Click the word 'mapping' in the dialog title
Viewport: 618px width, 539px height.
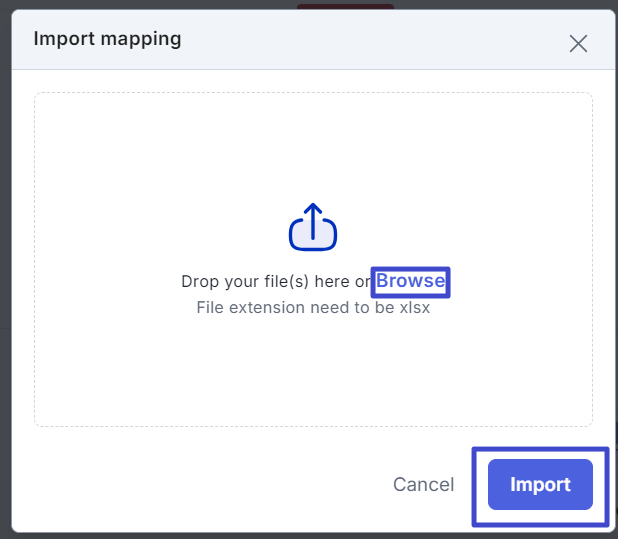142,39
